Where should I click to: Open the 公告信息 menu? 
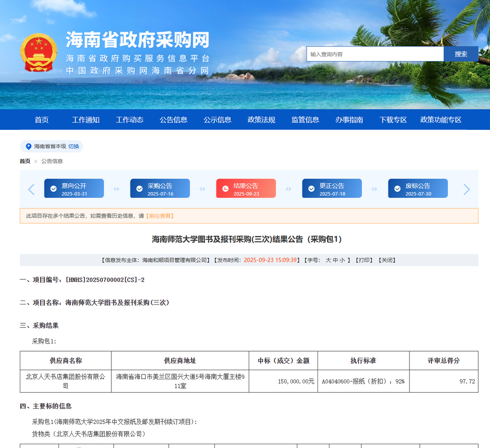[x=173, y=120]
